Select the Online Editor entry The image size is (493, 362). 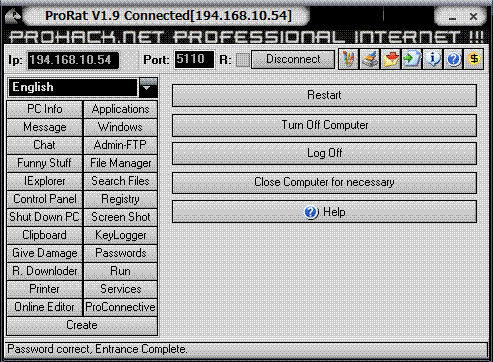pos(44,307)
